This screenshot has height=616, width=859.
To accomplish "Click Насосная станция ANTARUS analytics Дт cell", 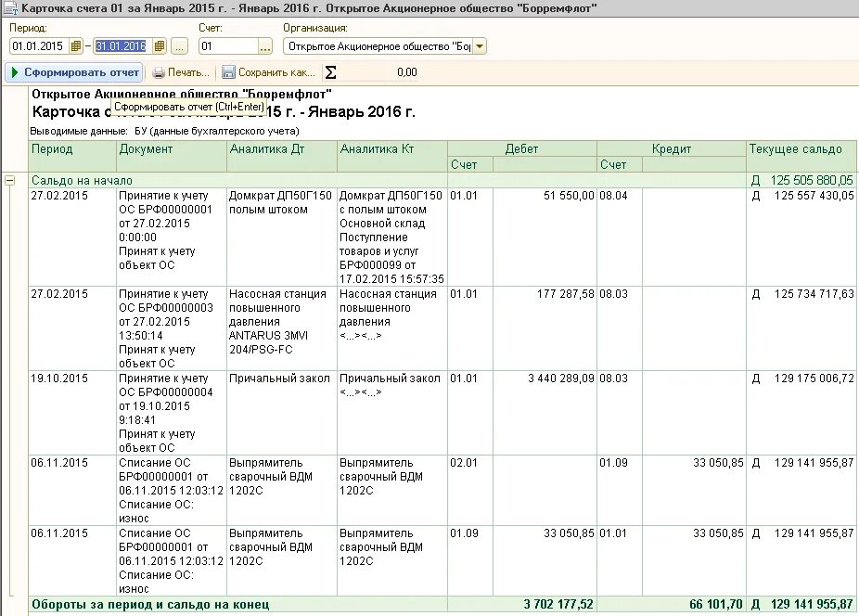I will click(x=282, y=328).
